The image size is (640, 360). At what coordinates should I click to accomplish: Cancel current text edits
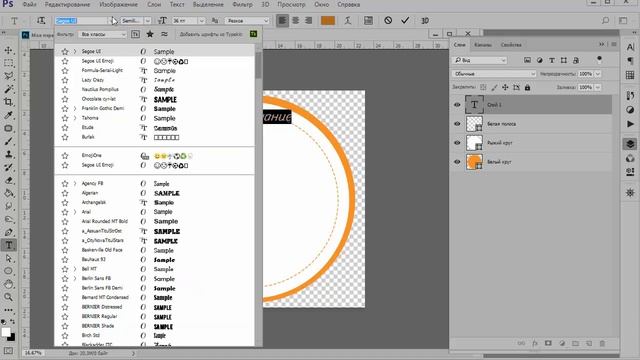point(388,20)
